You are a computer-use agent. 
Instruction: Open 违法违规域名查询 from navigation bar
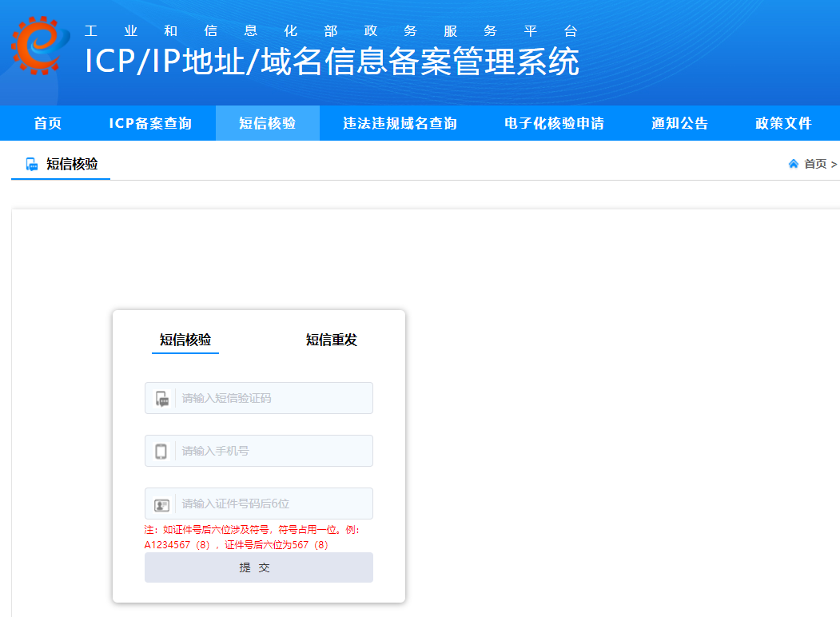point(400,123)
